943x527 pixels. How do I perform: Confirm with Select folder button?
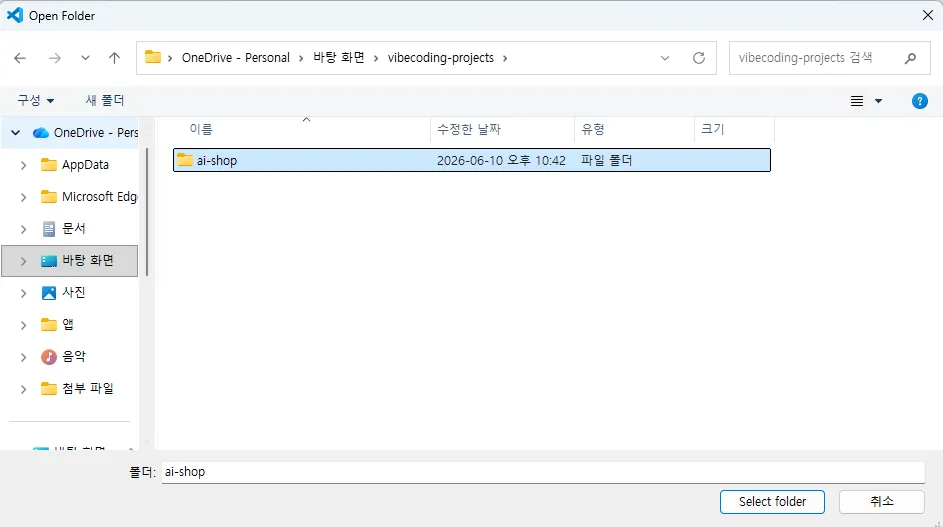(x=772, y=502)
